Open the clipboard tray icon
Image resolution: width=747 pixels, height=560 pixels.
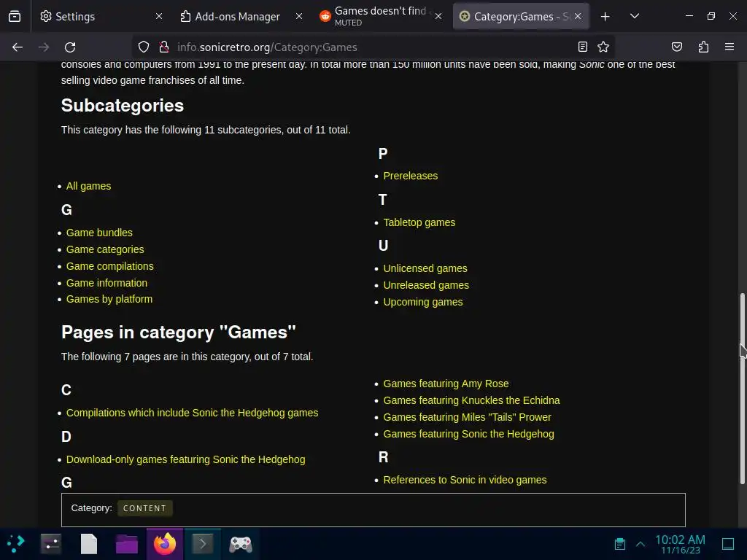[620, 543]
